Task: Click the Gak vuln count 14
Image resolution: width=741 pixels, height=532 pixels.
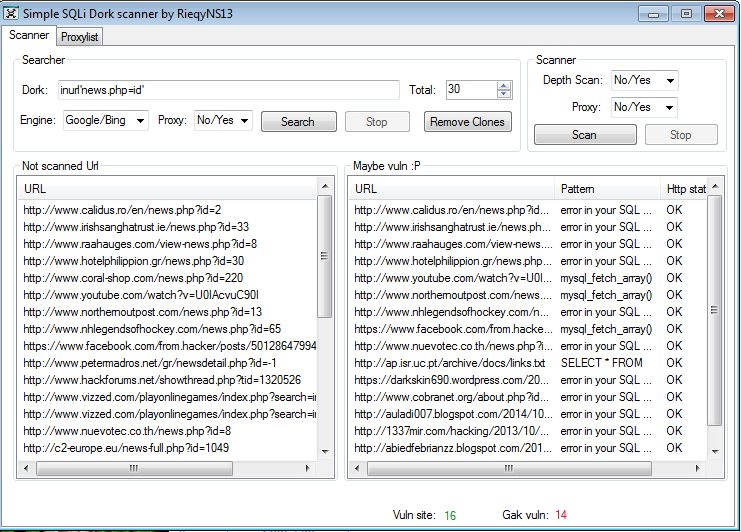Action: 561,515
